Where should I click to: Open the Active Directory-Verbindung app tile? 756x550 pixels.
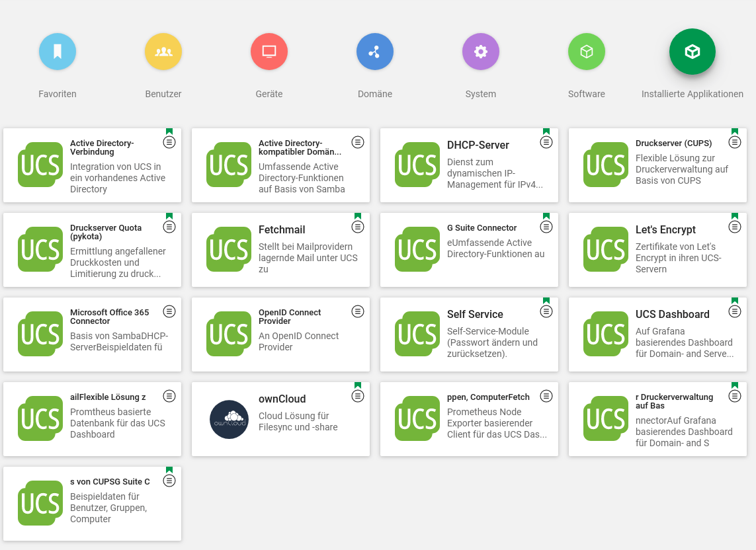pos(93,165)
